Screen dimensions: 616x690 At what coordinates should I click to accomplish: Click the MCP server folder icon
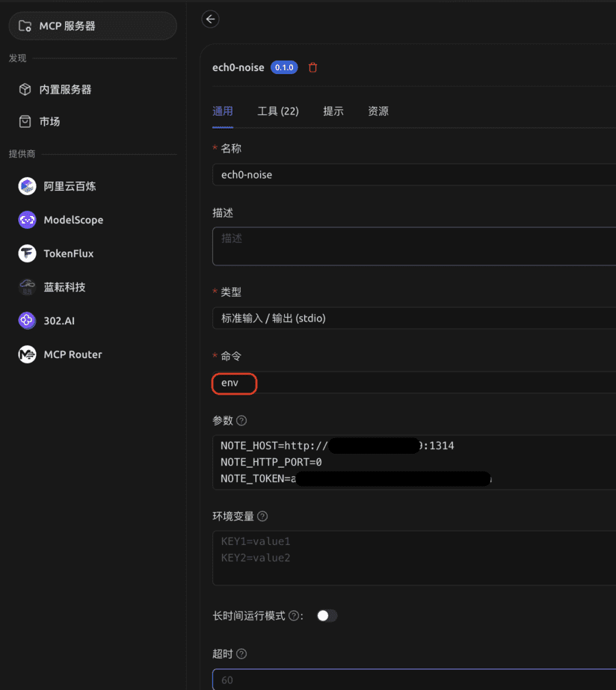coord(25,26)
